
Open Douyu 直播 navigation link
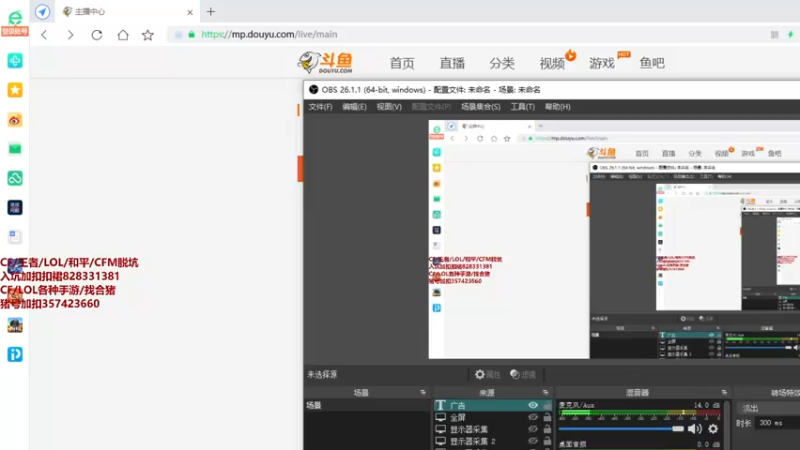pyautogui.click(x=452, y=63)
